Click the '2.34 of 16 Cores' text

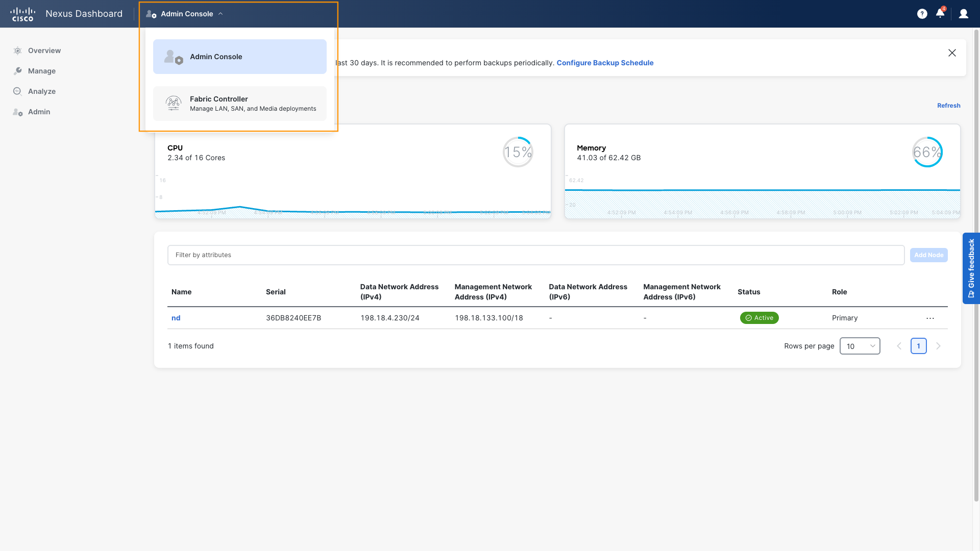pyautogui.click(x=197, y=158)
